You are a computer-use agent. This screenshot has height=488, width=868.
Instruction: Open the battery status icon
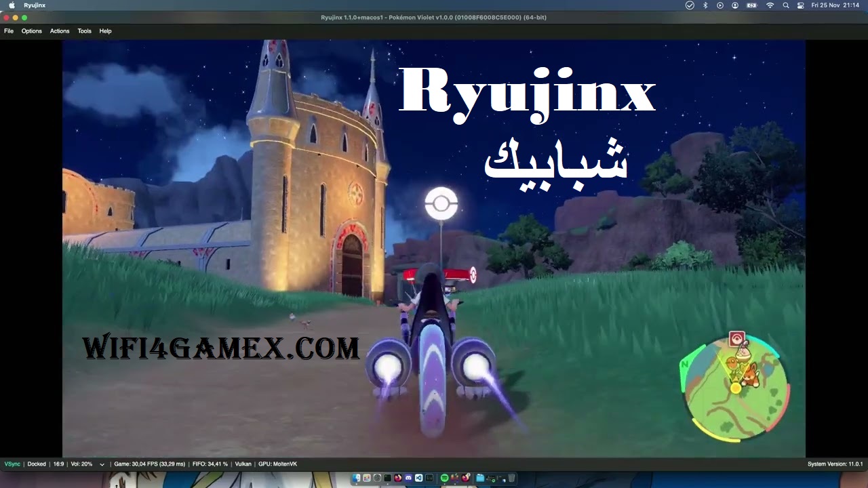pos(752,5)
